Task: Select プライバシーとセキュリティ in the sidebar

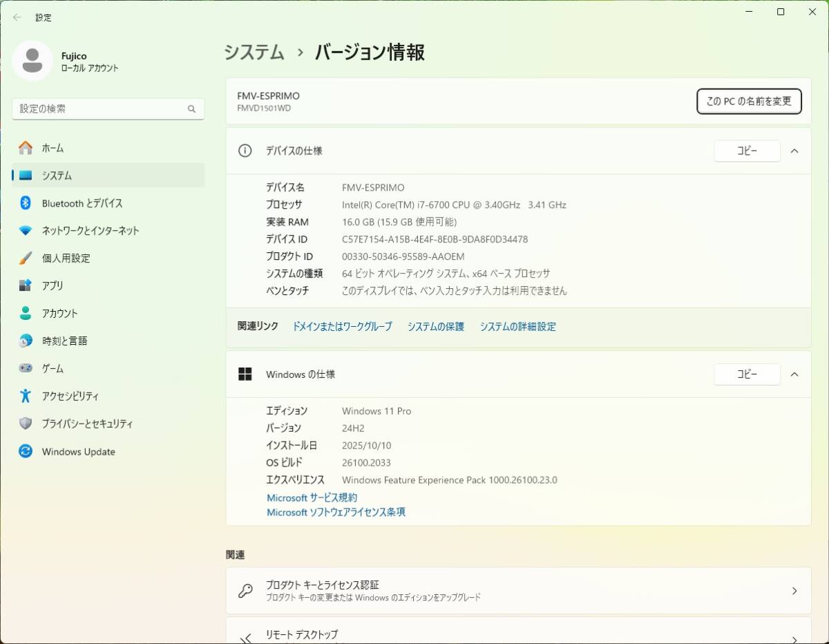Action: pos(87,424)
